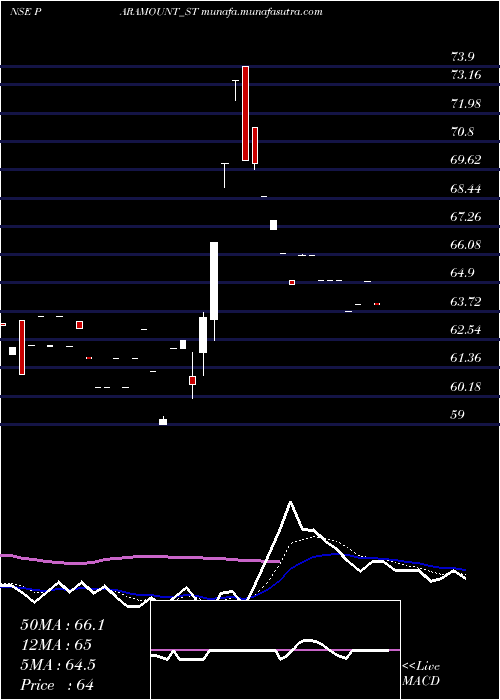Click the 69.62 price axis label
Screen dimensions: 500x700
466,160
